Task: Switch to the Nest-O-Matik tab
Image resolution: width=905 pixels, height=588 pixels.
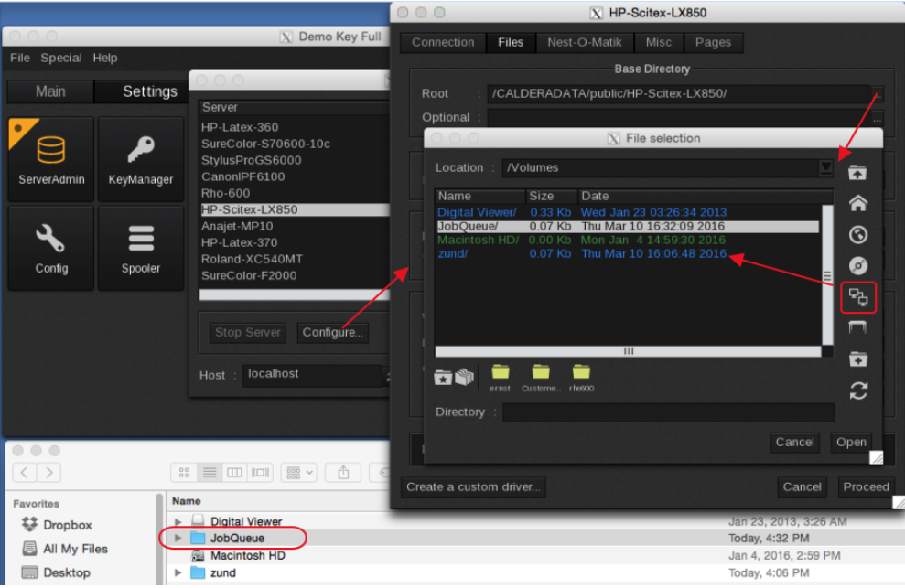Action: tap(585, 42)
